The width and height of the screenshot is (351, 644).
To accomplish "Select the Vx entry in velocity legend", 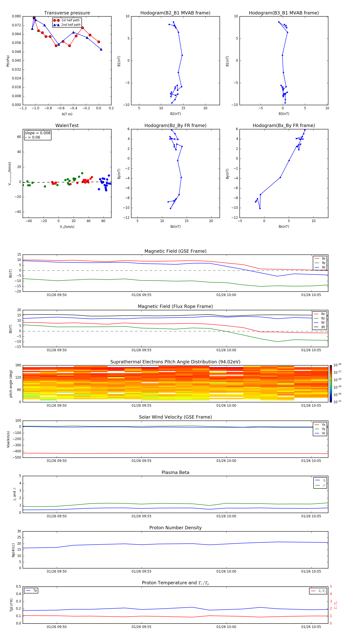I will point(320,424).
